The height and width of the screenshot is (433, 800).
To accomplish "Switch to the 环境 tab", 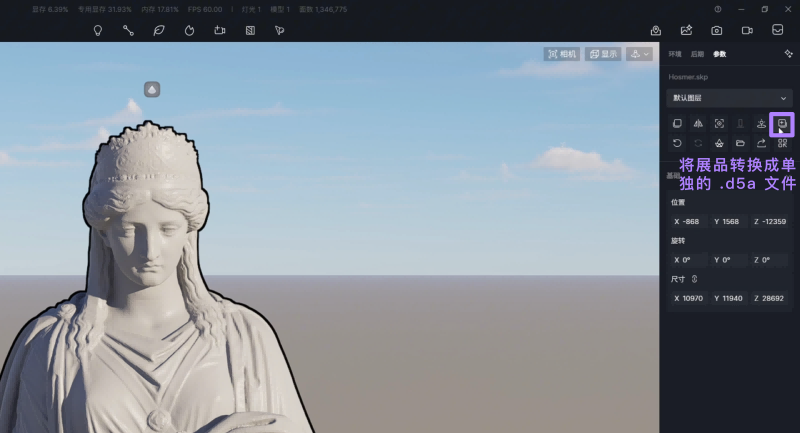I will (x=675, y=54).
